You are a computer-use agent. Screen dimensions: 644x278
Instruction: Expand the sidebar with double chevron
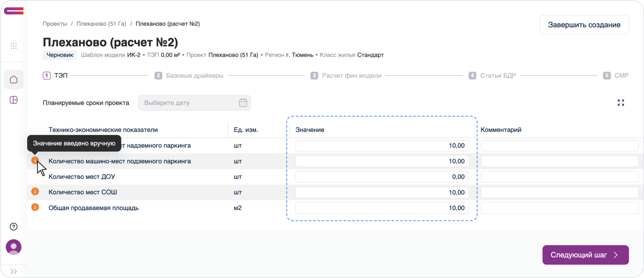click(x=13, y=271)
